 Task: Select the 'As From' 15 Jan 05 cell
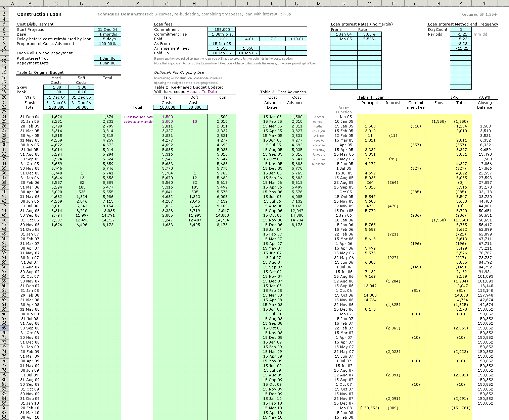point(222,44)
